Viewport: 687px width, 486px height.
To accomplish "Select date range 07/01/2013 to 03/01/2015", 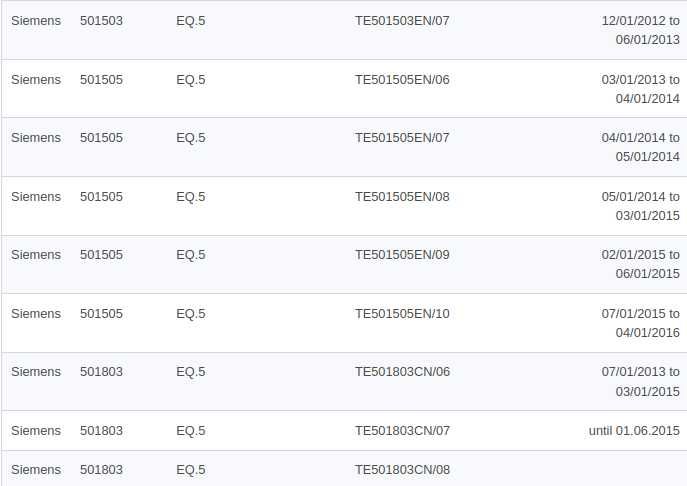I will click(640, 381).
